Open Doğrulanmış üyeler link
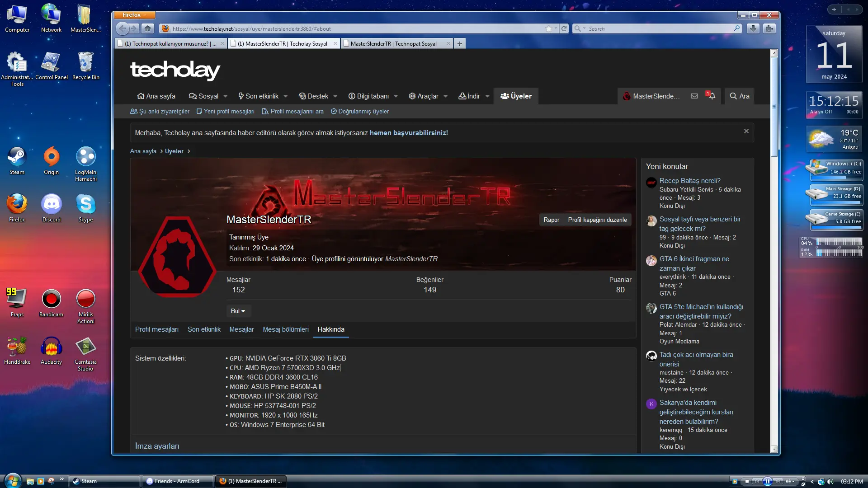Screen dimensions: 868x488 pyautogui.click(x=359, y=112)
